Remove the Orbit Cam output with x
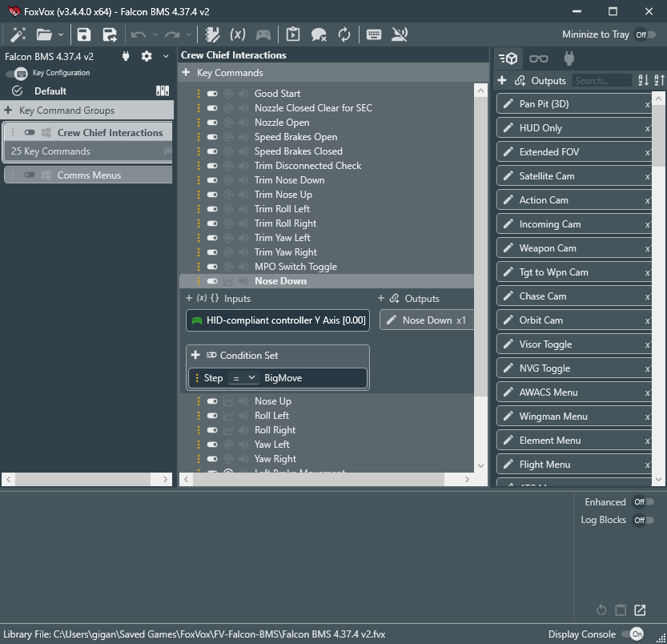This screenshot has width=667, height=644. pyautogui.click(x=648, y=321)
